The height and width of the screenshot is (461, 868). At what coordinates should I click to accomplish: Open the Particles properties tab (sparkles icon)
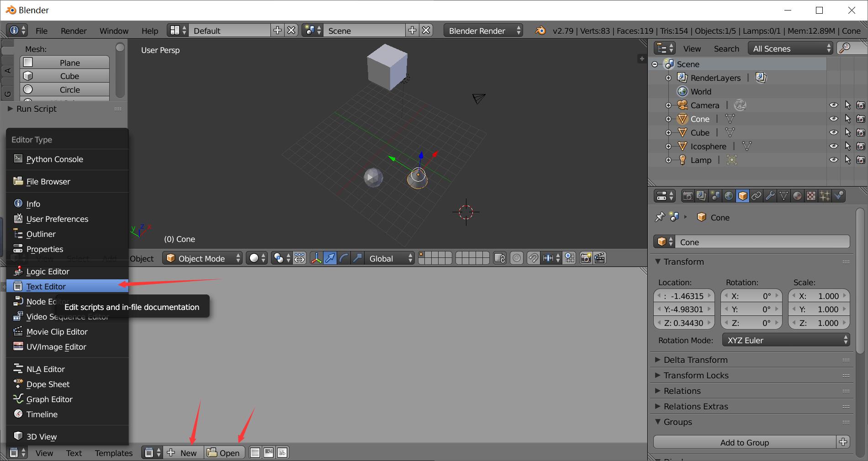pos(825,196)
